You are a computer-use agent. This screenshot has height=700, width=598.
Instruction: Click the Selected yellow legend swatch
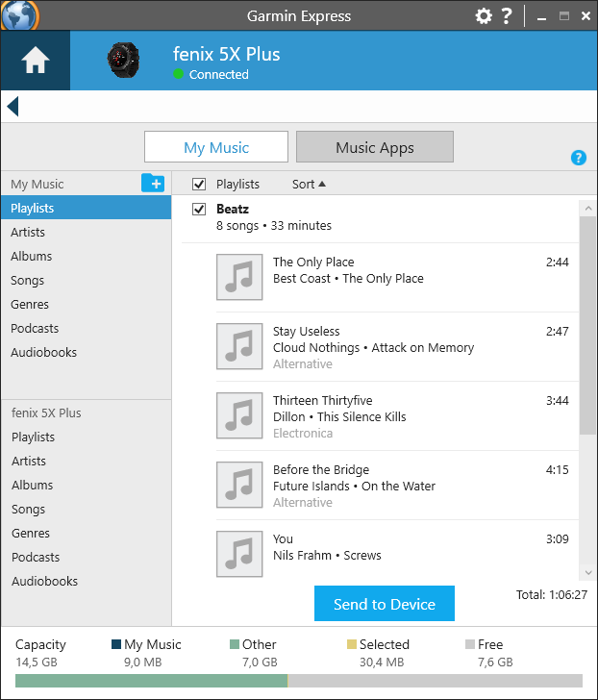[352, 644]
